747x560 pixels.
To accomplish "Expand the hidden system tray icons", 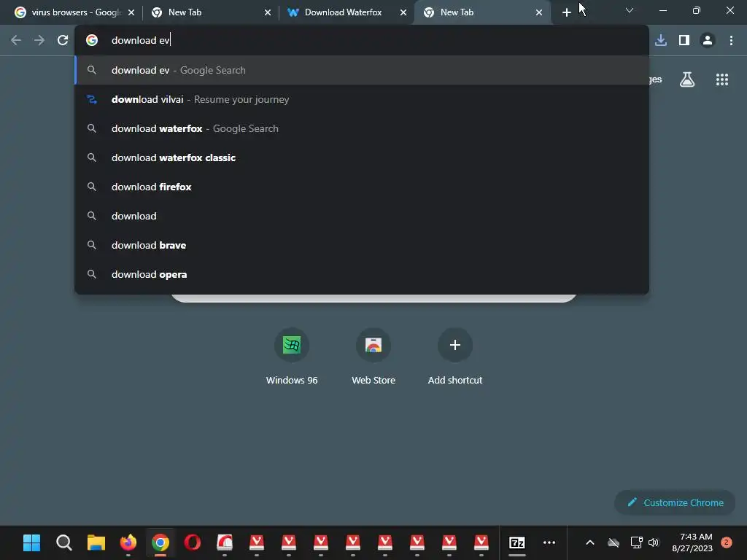I will tap(589, 542).
